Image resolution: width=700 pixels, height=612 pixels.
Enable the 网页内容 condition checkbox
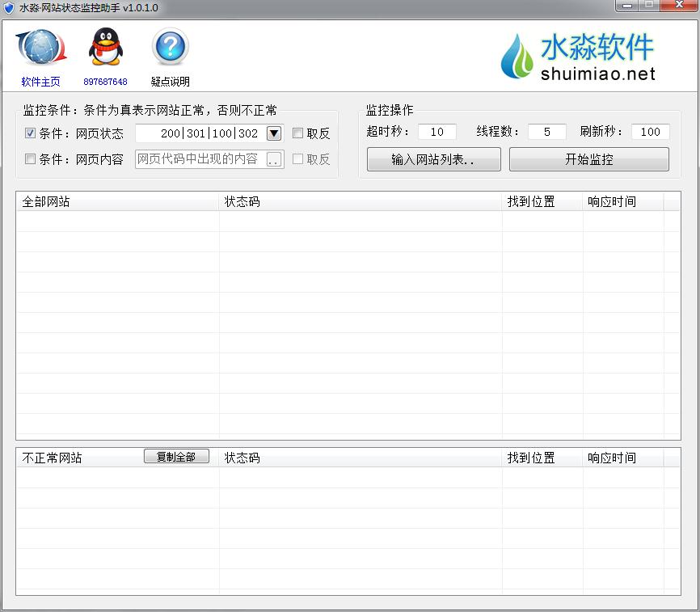(x=30, y=158)
